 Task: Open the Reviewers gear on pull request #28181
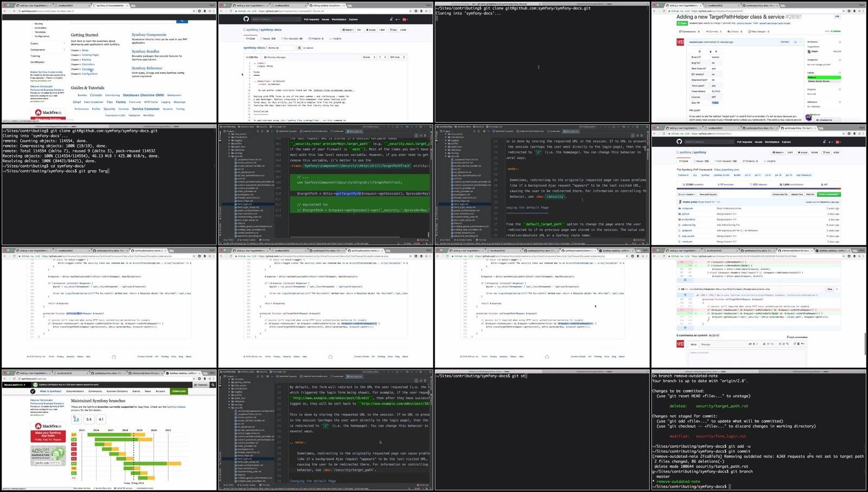click(840, 42)
